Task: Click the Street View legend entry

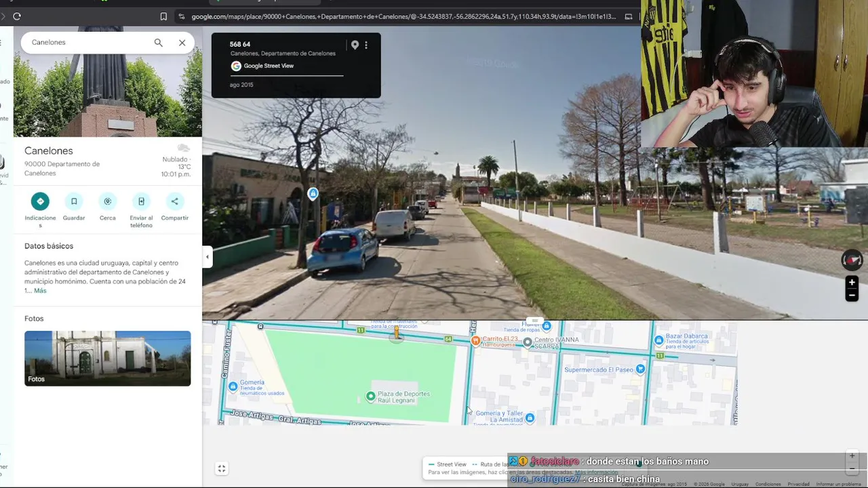Action: coord(447,464)
